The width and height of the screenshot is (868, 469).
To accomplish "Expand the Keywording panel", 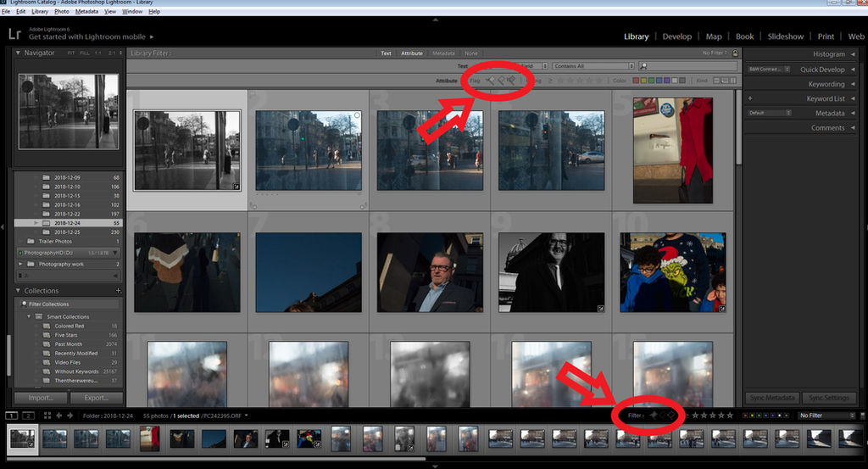I will point(853,84).
